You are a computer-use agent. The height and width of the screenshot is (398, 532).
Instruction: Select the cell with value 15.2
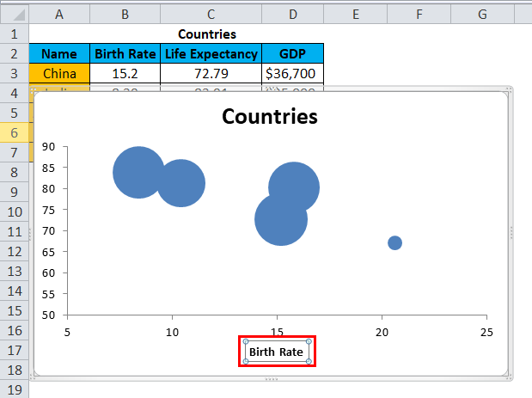(125, 73)
